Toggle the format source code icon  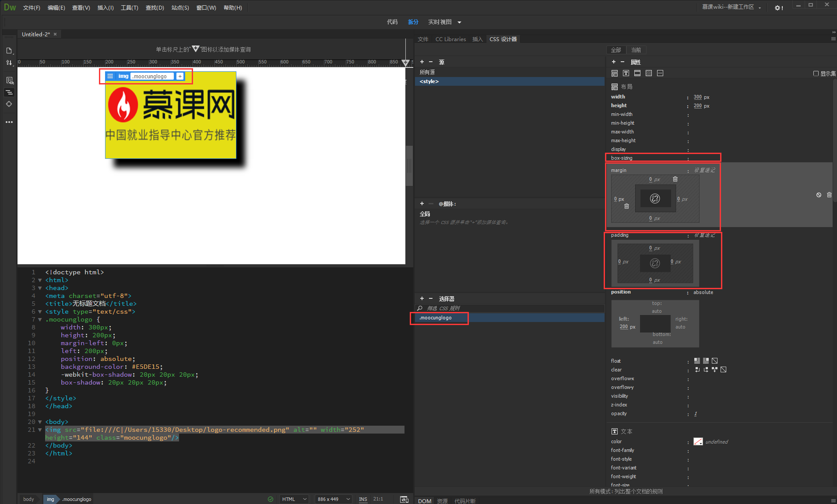click(9, 92)
